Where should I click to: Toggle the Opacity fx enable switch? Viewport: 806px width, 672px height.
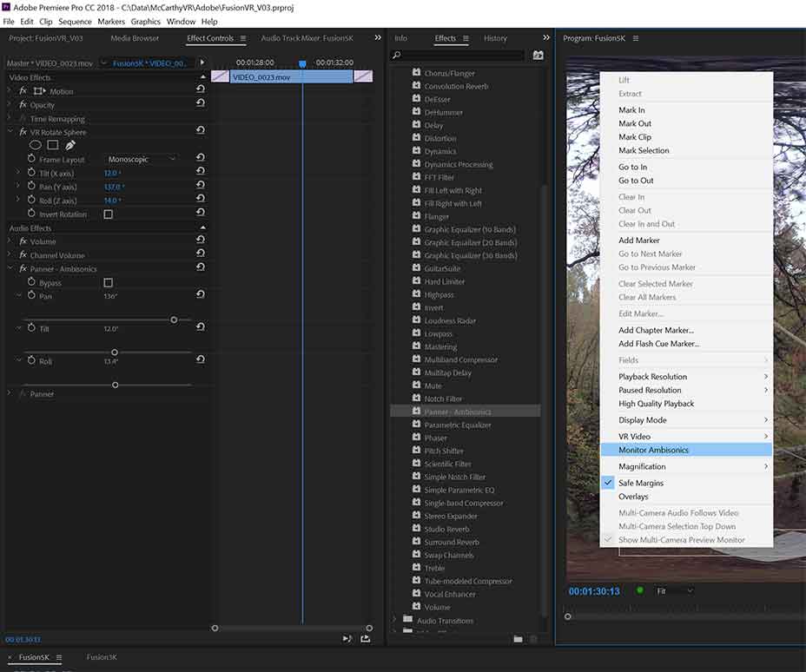23,104
